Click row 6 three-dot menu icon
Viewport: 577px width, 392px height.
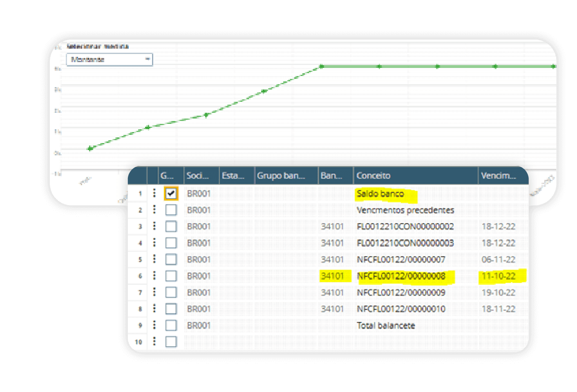point(154,276)
